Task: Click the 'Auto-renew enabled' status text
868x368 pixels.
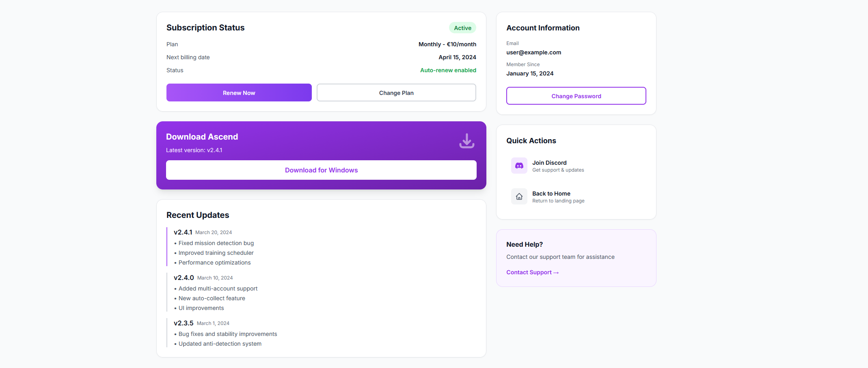Action: [x=448, y=70]
